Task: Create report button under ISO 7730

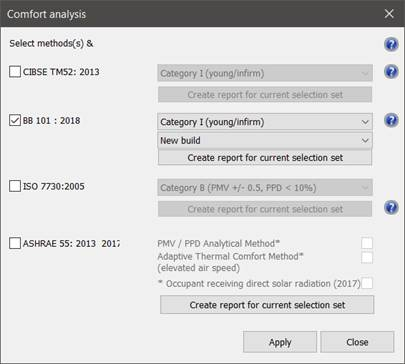Action: point(265,209)
